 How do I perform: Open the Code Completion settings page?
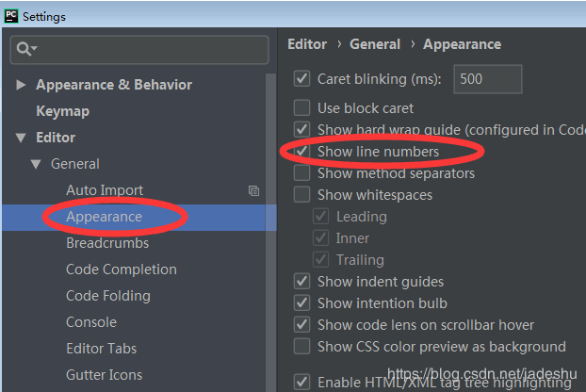tap(121, 269)
